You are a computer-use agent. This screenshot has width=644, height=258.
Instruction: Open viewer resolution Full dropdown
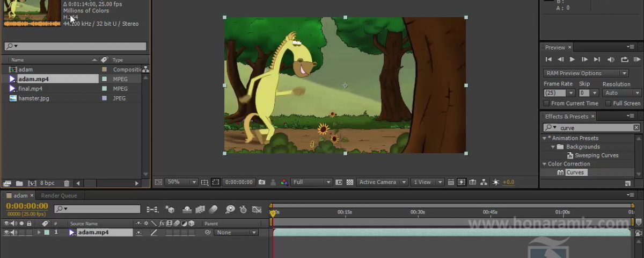[x=311, y=182]
